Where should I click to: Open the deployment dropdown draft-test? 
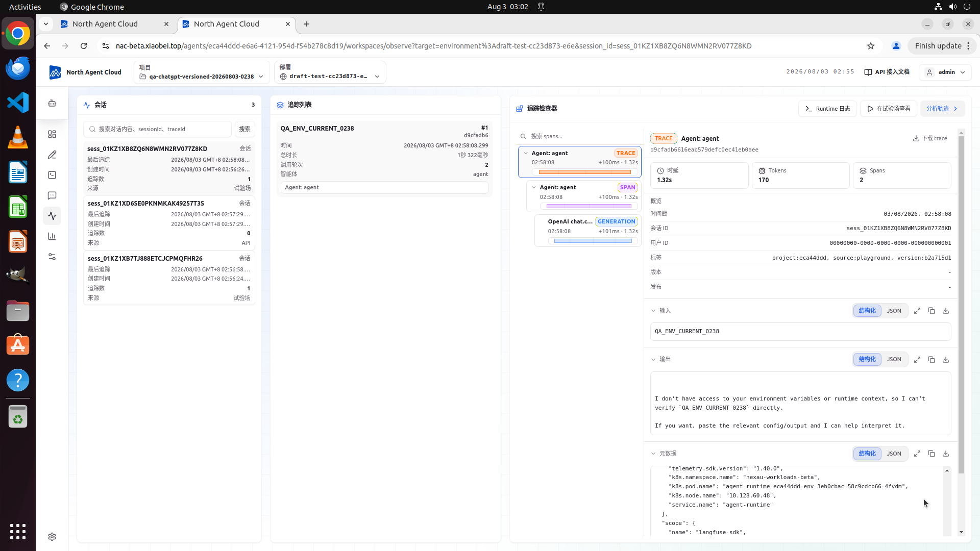(330, 72)
